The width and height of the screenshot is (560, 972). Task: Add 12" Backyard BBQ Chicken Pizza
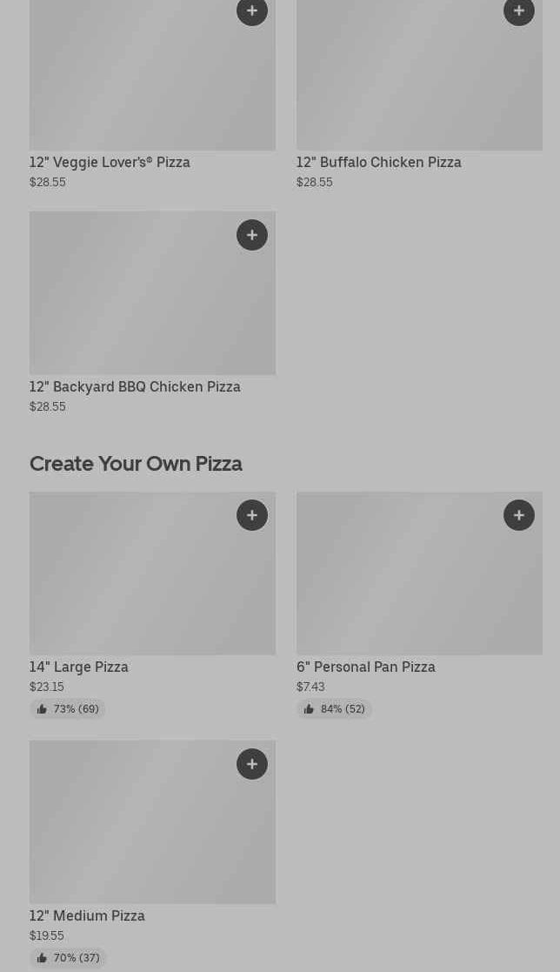click(x=252, y=235)
